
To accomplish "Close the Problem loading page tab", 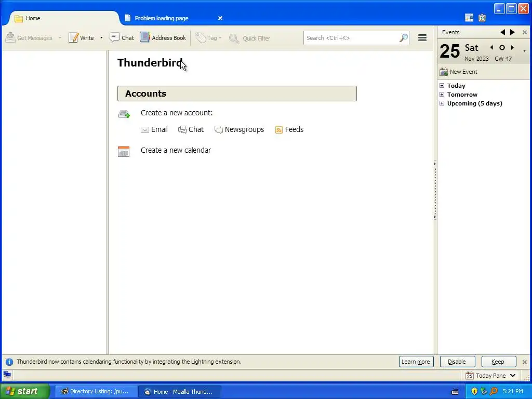I will pyautogui.click(x=220, y=18).
